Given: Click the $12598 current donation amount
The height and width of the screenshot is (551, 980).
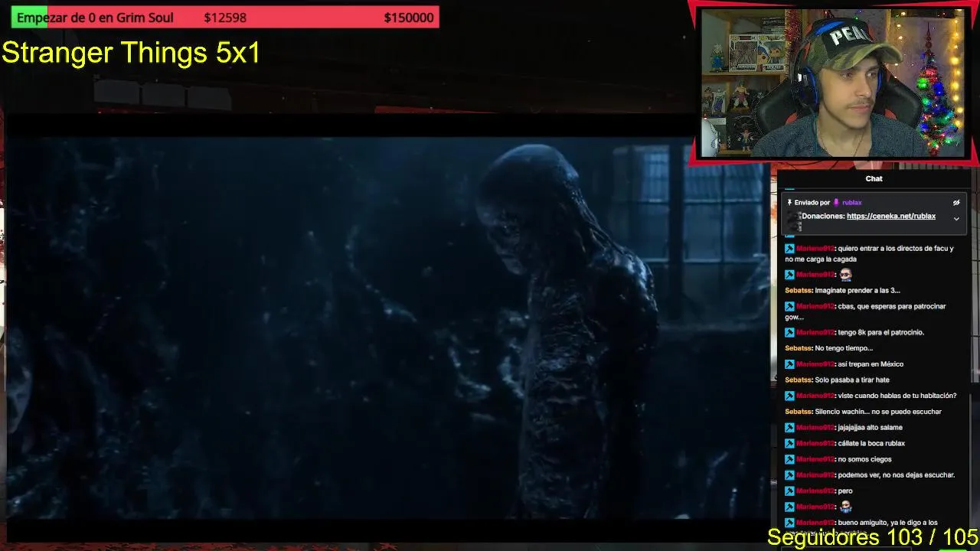Looking at the screenshot, I should [225, 18].
